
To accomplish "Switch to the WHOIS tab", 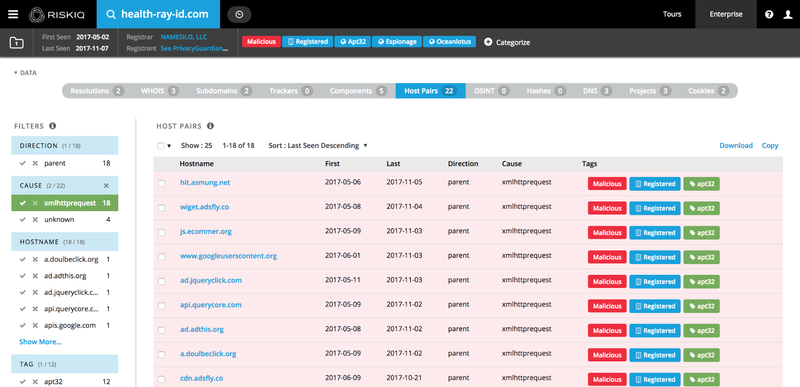I will (x=159, y=91).
